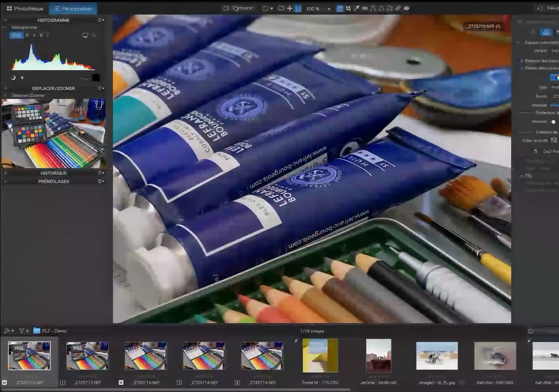
Task: Select the Hand pan tool
Action: point(339,8)
